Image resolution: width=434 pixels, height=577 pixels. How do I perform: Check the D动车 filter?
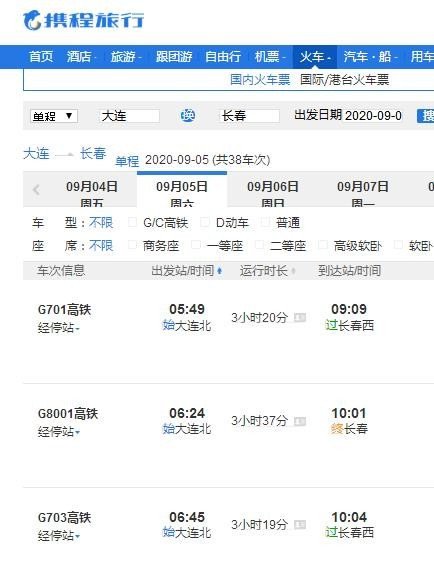tap(205, 222)
